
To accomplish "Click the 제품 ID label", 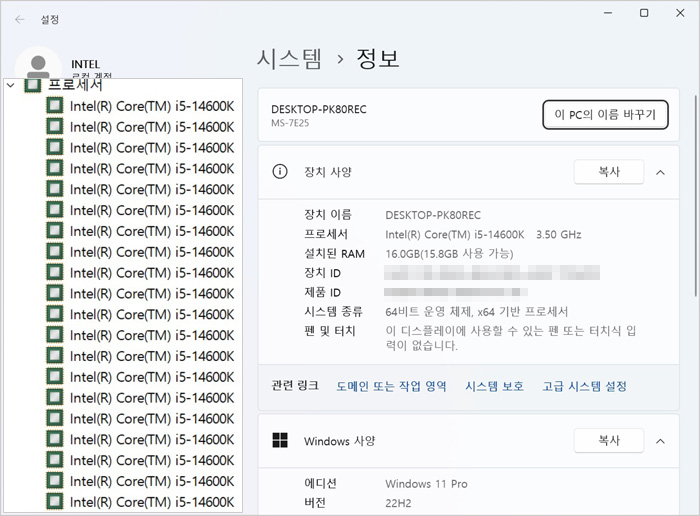I will [x=322, y=292].
